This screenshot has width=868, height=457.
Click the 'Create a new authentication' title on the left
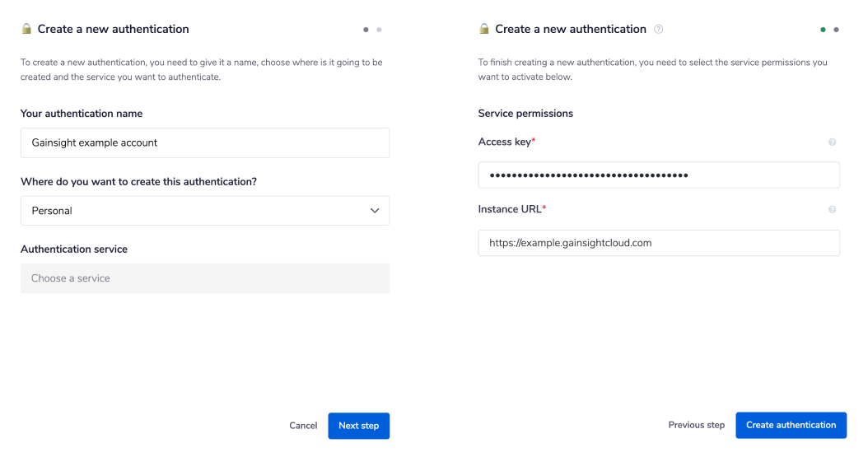113,29
